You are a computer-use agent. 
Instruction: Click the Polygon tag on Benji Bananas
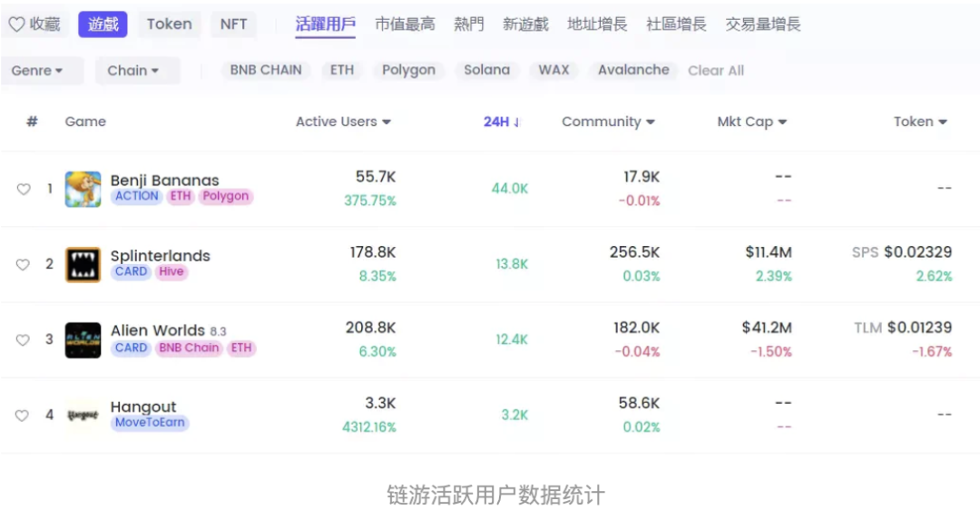click(226, 196)
